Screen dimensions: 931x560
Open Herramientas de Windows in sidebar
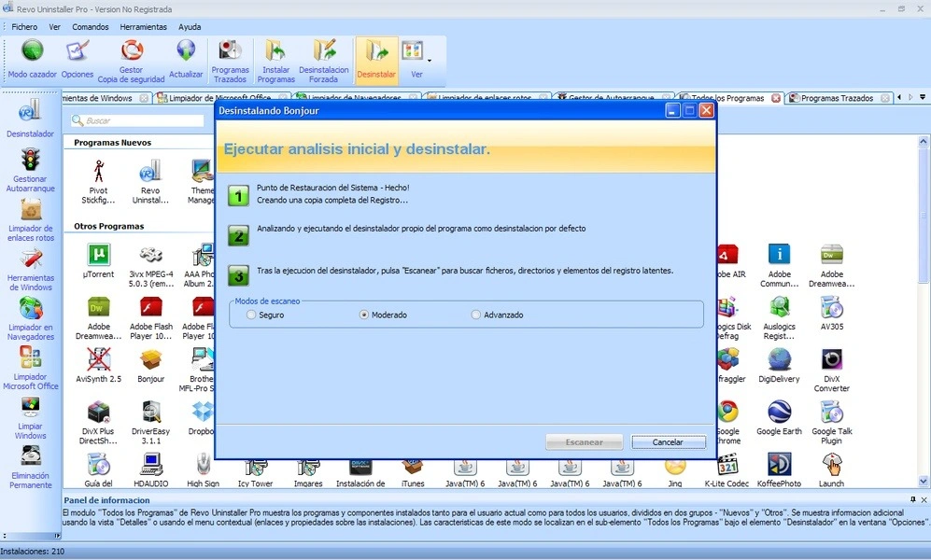click(31, 270)
